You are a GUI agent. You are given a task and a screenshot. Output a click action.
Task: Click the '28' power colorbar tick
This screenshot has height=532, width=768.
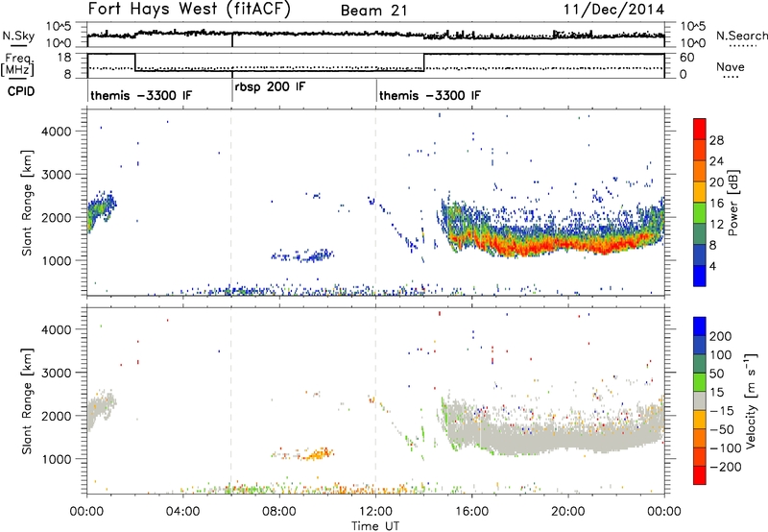coord(716,140)
